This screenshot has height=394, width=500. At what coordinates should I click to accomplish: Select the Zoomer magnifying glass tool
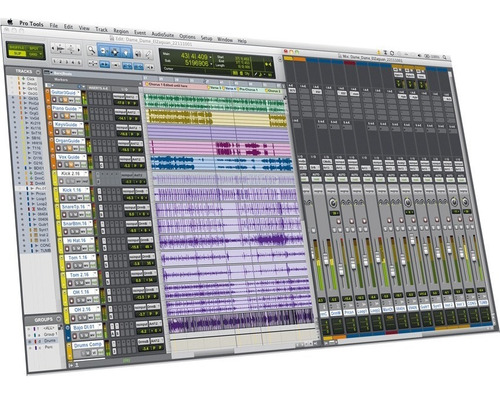point(91,50)
